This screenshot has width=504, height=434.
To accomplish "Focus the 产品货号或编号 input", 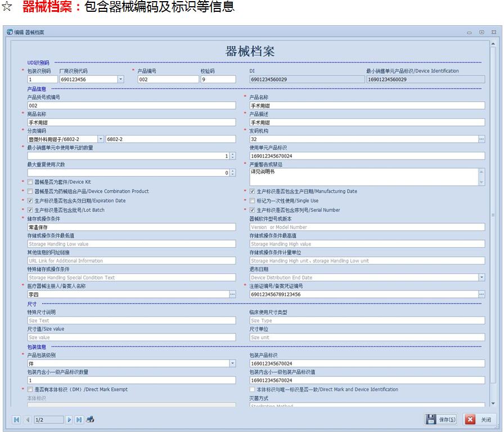I will point(132,106).
